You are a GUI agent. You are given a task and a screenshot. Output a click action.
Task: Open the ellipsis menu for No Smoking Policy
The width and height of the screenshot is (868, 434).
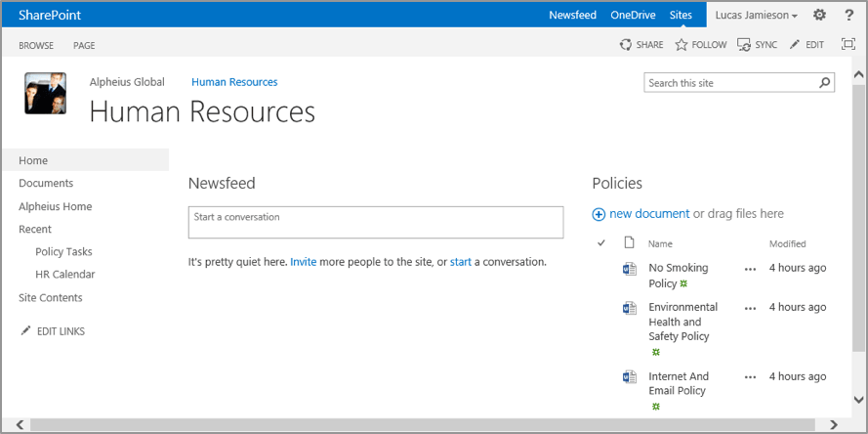750,269
